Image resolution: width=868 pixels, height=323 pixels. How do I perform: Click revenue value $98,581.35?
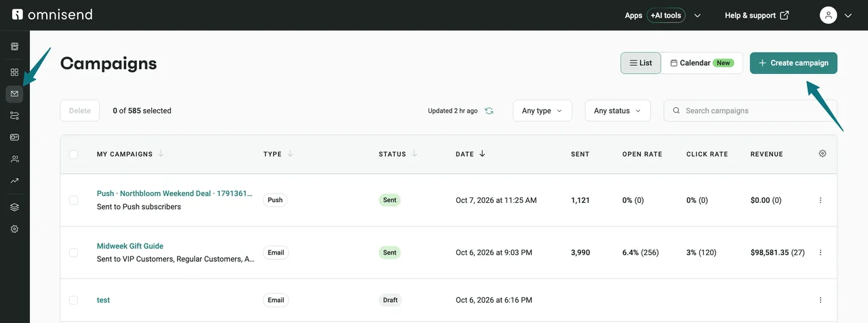(x=770, y=252)
